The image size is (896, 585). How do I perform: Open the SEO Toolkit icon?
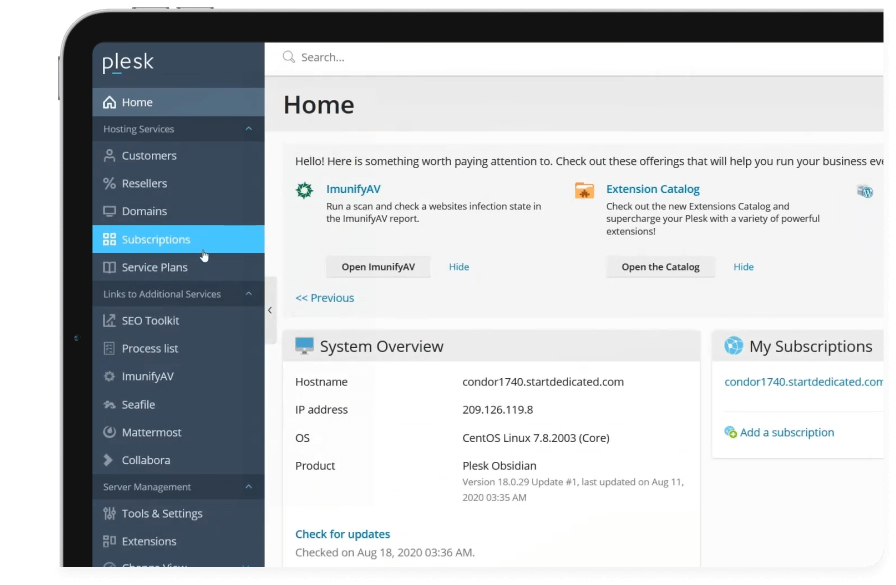click(x=108, y=320)
